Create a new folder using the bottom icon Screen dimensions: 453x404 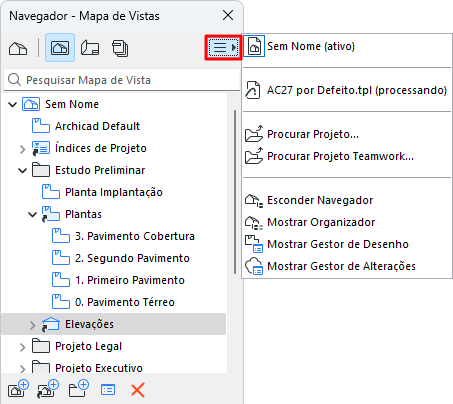point(79,389)
